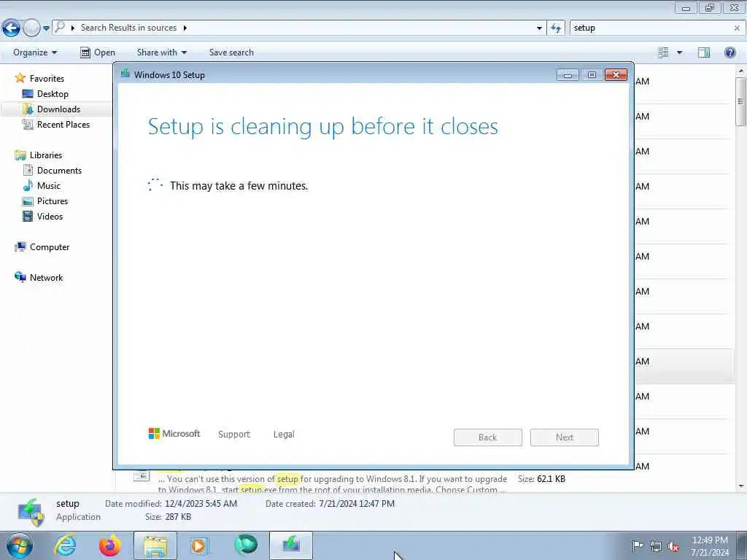Click the Back button in Setup
The image size is (747, 560).
[x=488, y=437]
